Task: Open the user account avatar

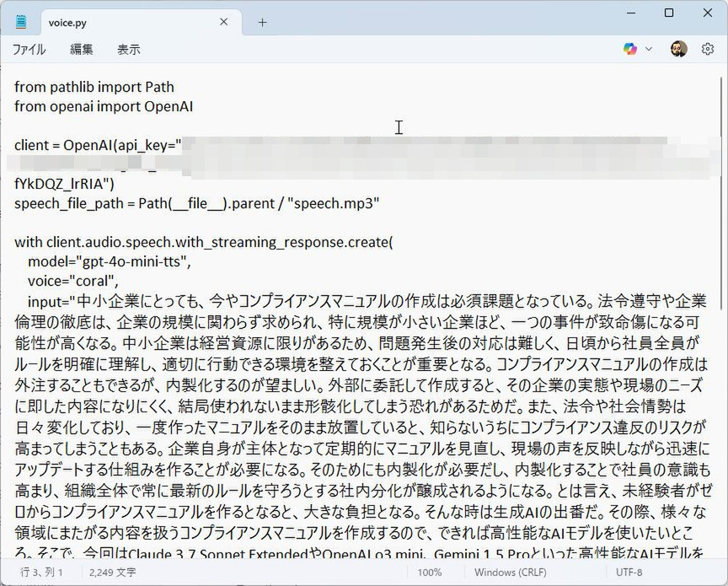Action: pyautogui.click(x=679, y=49)
